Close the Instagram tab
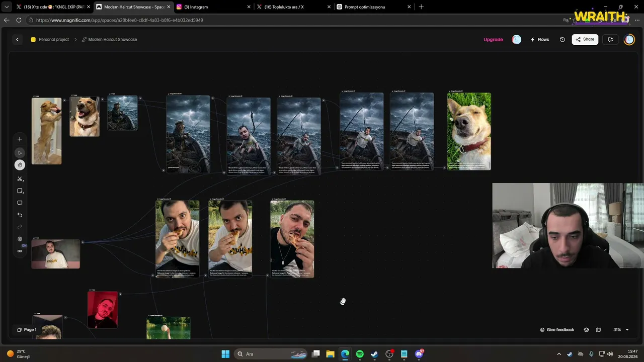The width and height of the screenshot is (644, 362). [249, 7]
